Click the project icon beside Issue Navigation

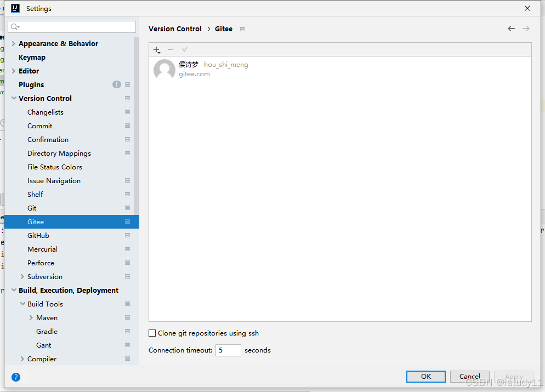click(128, 181)
